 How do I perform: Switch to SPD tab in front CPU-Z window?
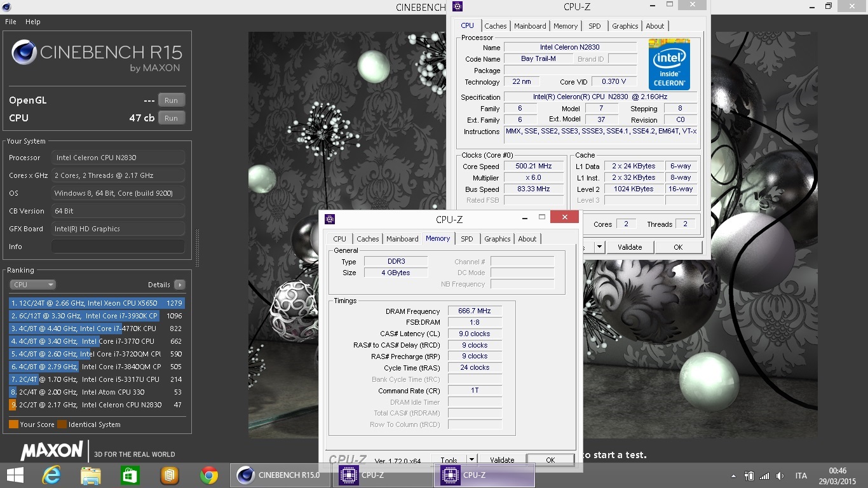467,239
